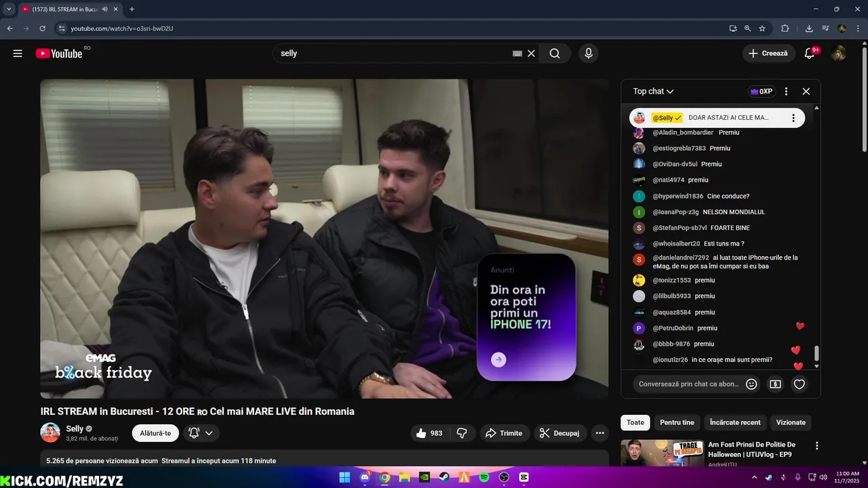Like the video with thumbs up
The image size is (868, 488).
430,433
